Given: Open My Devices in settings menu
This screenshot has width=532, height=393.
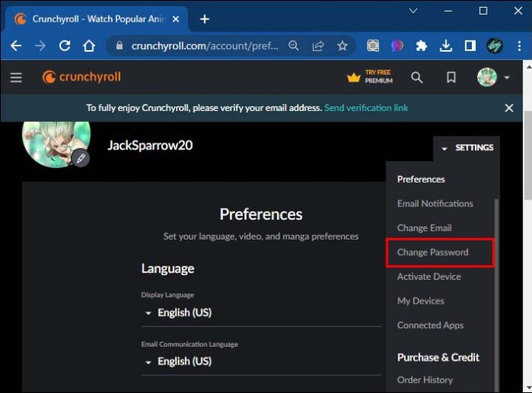Looking at the screenshot, I should 421,301.
